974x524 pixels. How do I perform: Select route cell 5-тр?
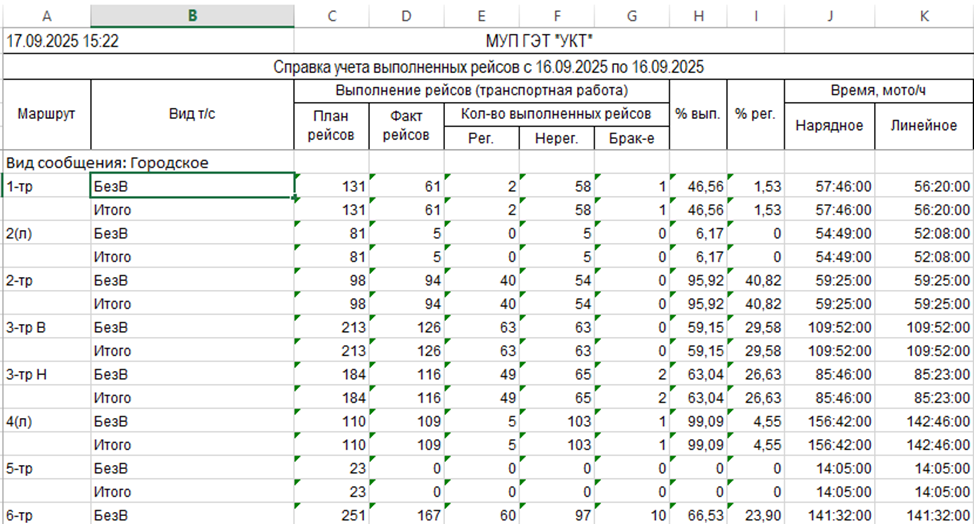(x=45, y=467)
